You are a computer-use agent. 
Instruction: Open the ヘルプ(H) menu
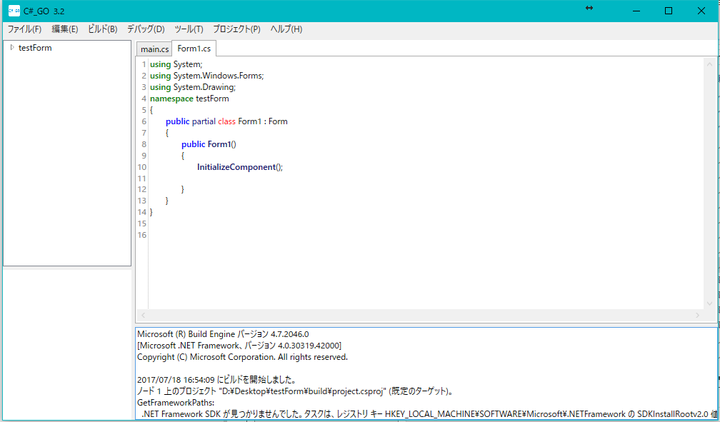coord(286,29)
